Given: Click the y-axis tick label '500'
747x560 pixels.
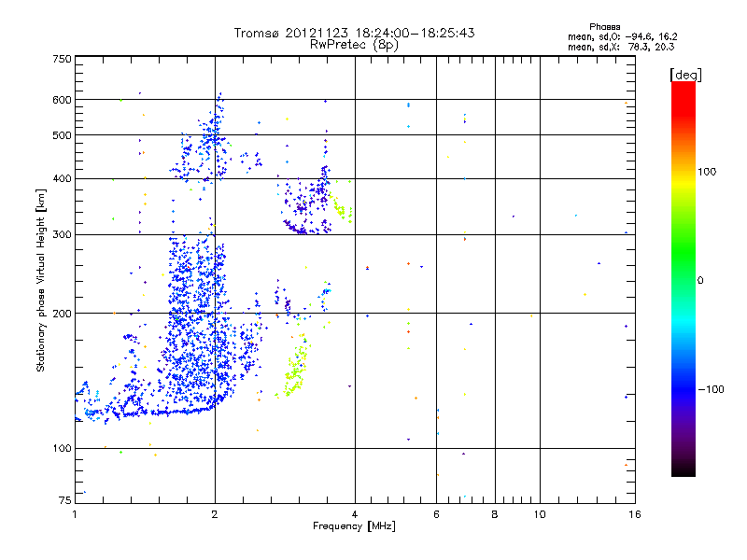Looking at the screenshot, I should (62, 135).
